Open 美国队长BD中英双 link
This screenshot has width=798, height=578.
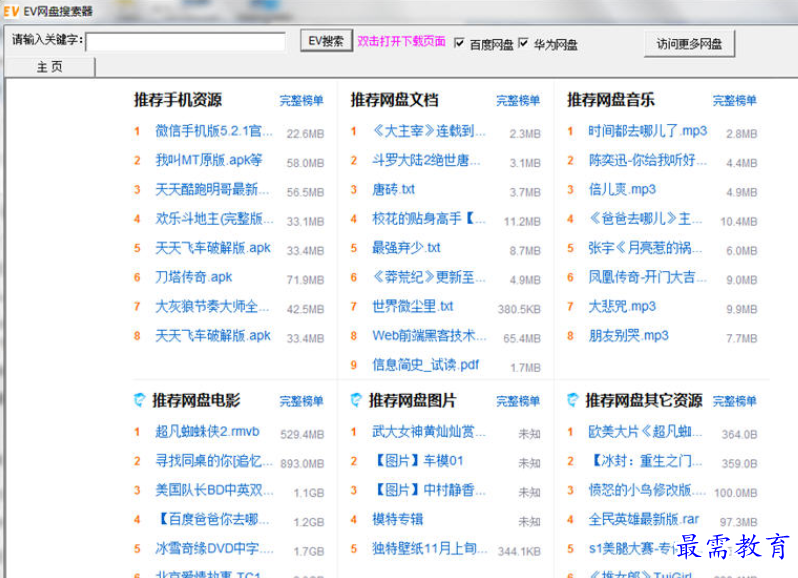click(x=214, y=490)
